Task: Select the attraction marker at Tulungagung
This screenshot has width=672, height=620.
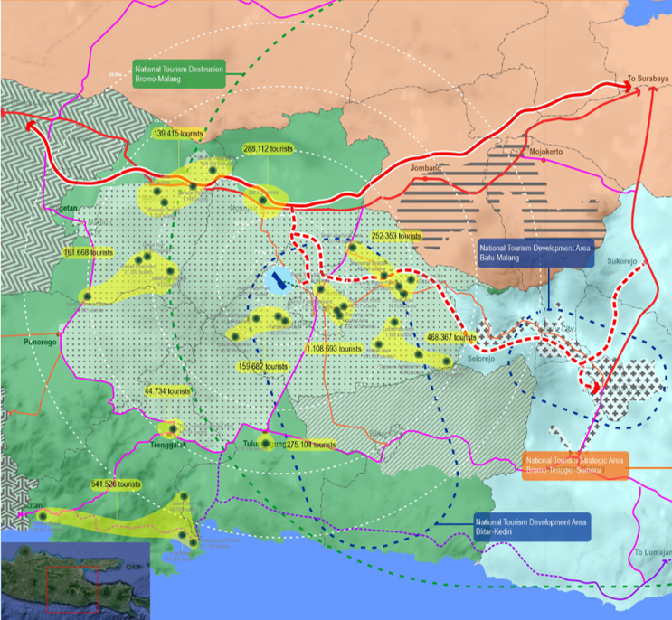Action: pos(265,442)
